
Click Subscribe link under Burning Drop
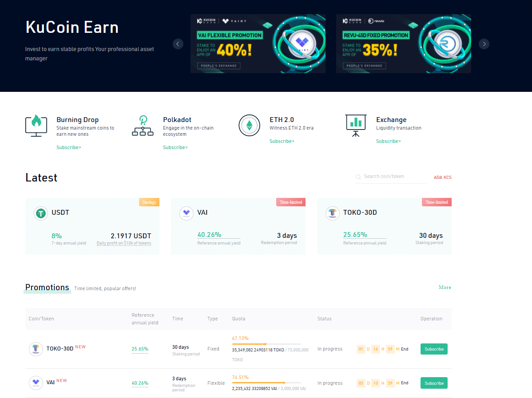(x=69, y=147)
